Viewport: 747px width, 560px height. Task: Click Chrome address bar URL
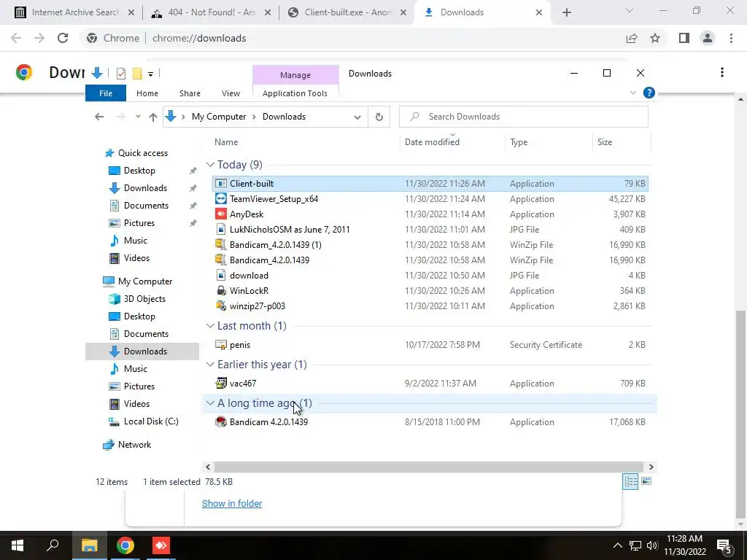pos(199,38)
